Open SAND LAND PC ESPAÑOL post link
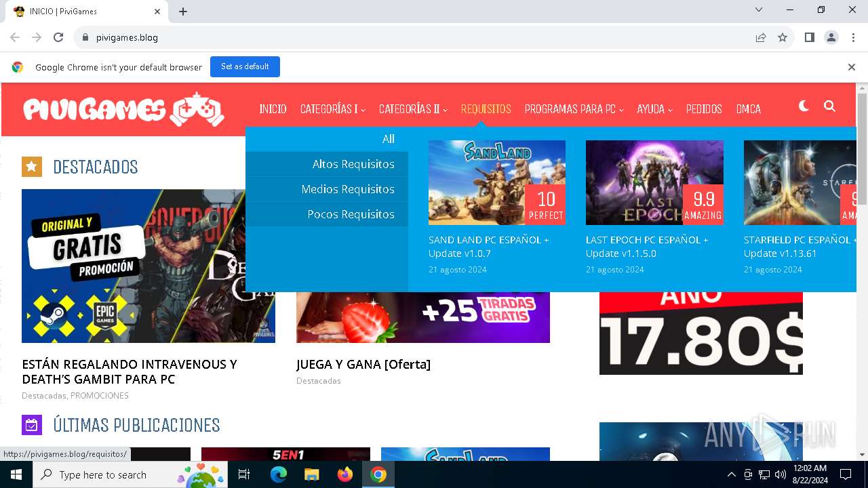 pos(489,247)
